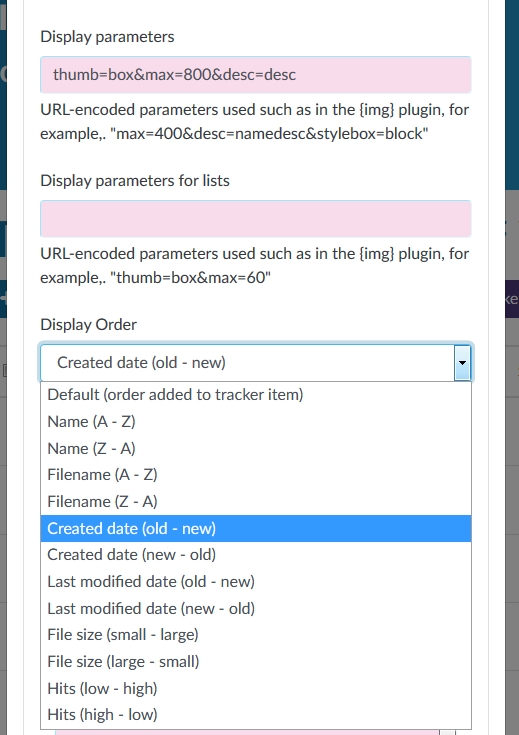Select File size (large - small)
The height and width of the screenshot is (735, 519).
(x=256, y=661)
